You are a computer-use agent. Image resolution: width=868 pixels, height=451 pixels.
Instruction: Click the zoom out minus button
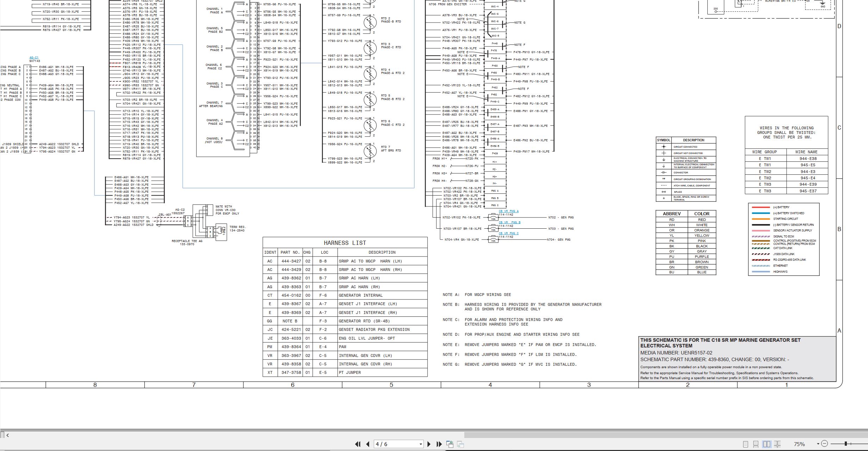pos(824,444)
